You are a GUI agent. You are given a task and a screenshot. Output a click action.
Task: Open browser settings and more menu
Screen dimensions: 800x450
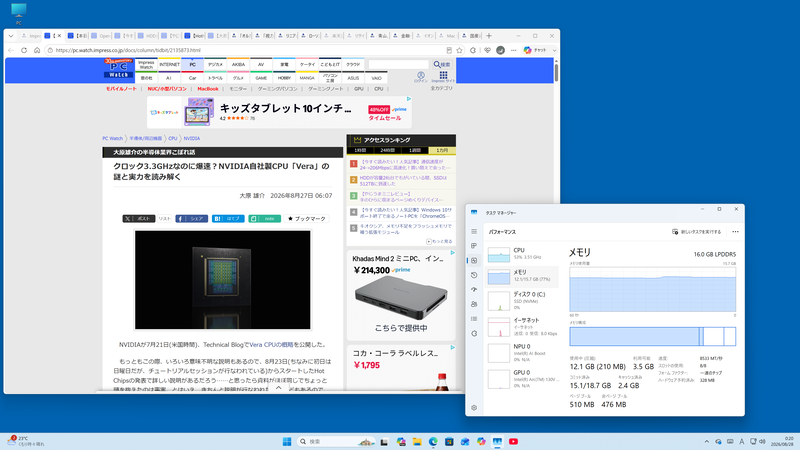click(514, 50)
